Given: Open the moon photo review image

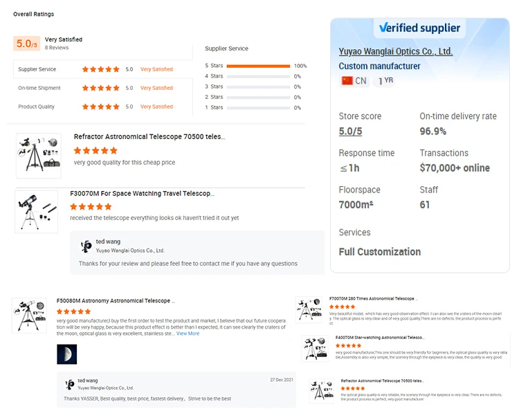Looking at the screenshot, I should pyautogui.click(x=66, y=354).
